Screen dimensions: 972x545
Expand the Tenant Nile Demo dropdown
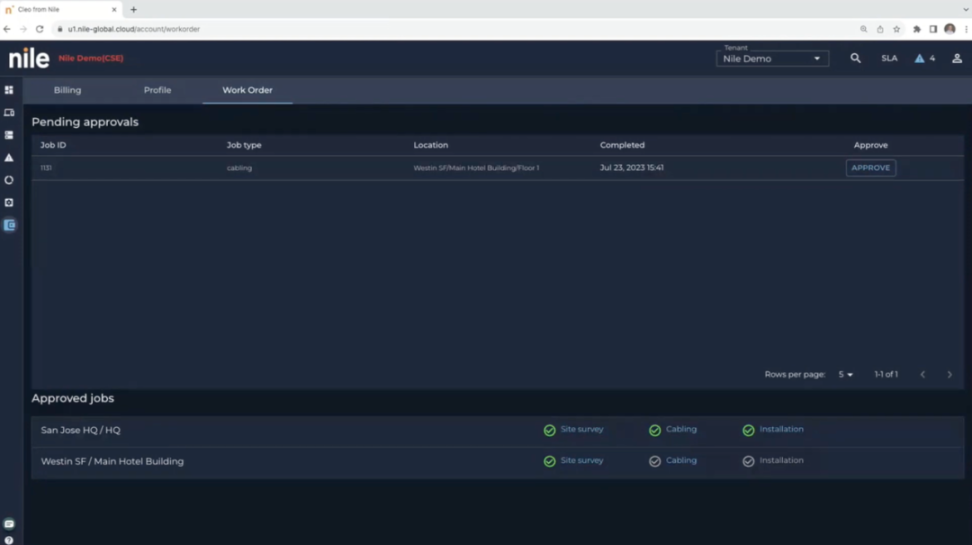point(772,59)
